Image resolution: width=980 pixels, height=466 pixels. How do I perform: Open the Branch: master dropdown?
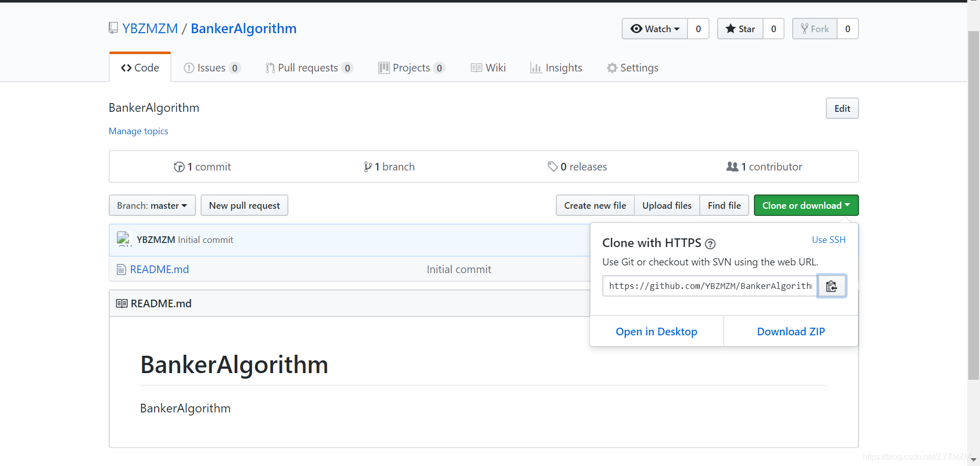(152, 205)
